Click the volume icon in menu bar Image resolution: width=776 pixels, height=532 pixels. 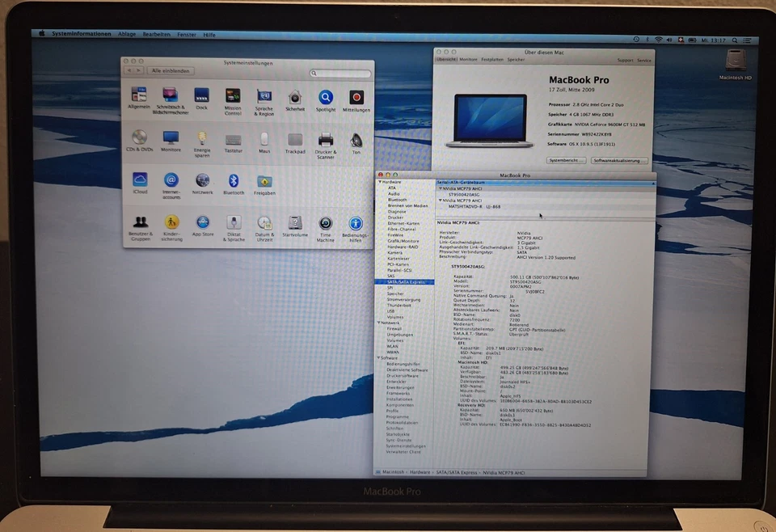[x=668, y=39]
